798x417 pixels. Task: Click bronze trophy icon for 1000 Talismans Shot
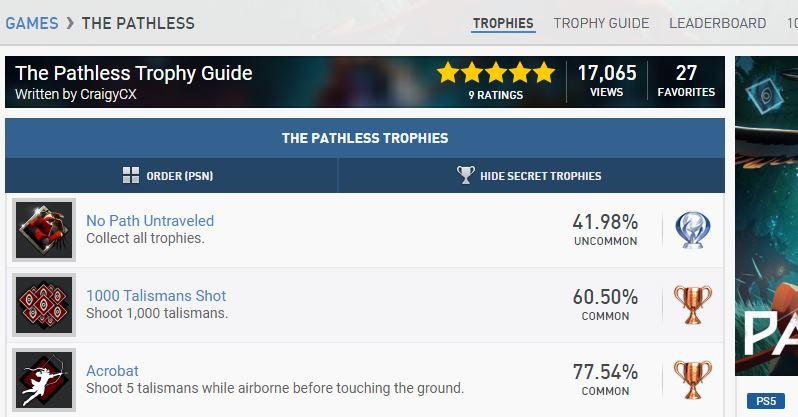click(692, 305)
